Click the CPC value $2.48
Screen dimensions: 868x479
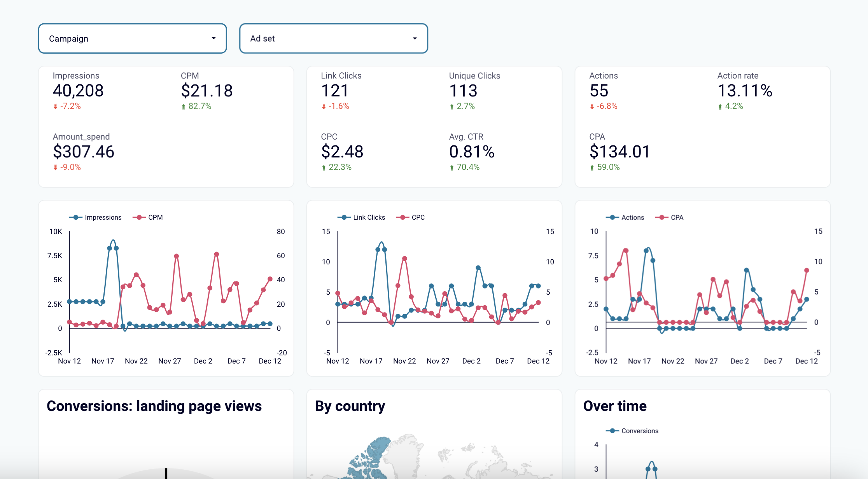tap(342, 152)
